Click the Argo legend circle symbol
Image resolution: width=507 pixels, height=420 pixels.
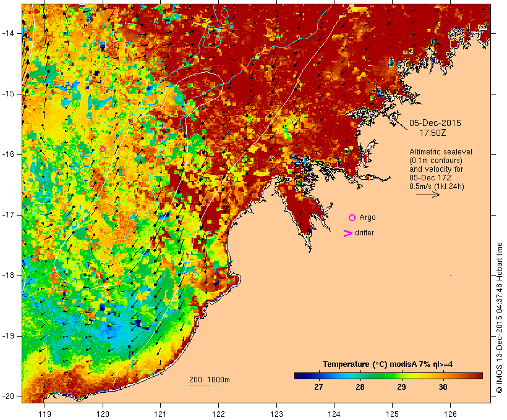coord(352,218)
